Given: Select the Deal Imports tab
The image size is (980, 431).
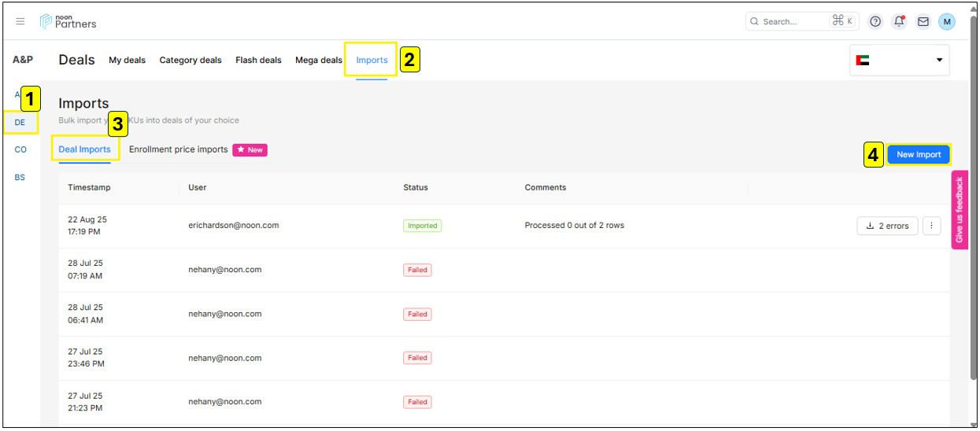Looking at the screenshot, I should coord(84,149).
